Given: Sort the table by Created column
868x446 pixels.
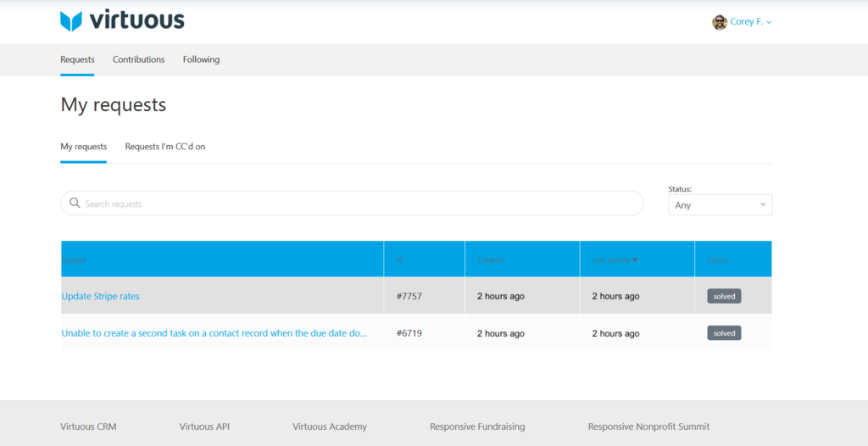Looking at the screenshot, I should pyautogui.click(x=490, y=260).
